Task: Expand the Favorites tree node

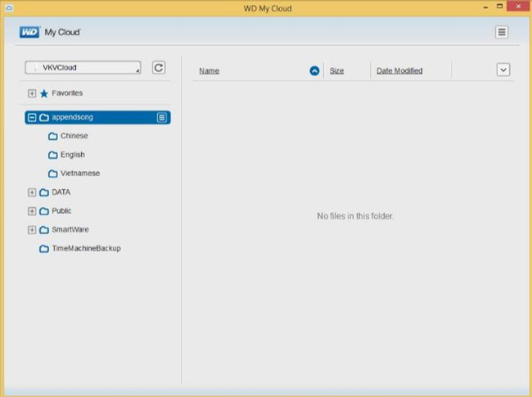Action: [32, 93]
